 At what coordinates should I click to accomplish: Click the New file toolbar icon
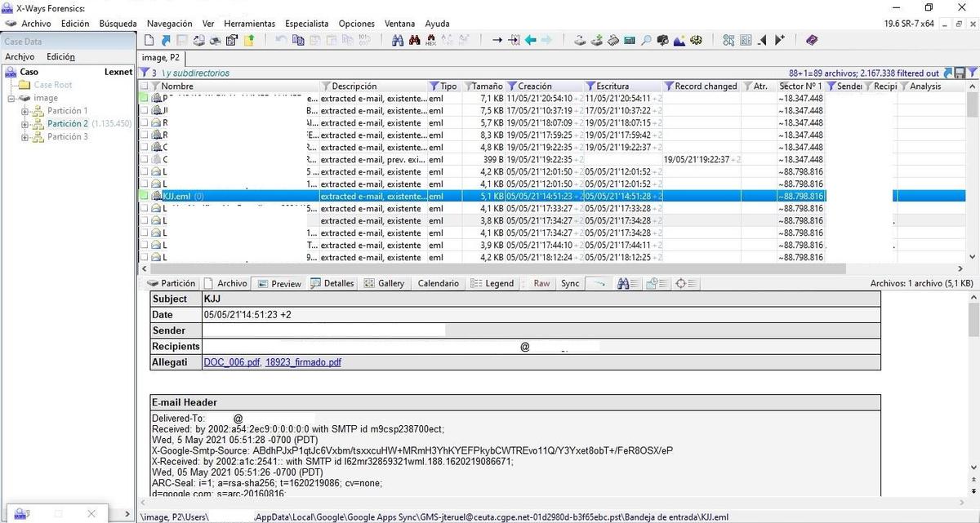coord(149,40)
